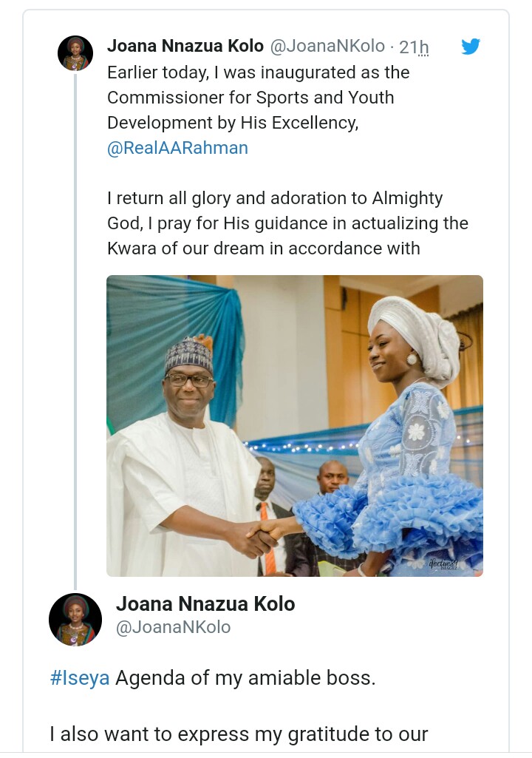Click the 21h timestamp
This screenshot has width=532, height=758.
(414, 47)
